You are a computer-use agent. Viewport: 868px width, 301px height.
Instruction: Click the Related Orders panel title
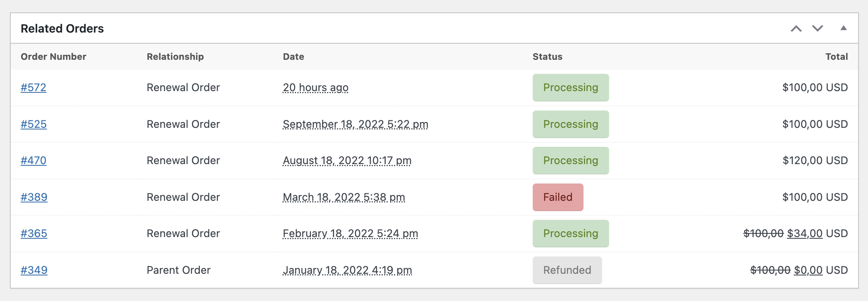tap(62, 28)
